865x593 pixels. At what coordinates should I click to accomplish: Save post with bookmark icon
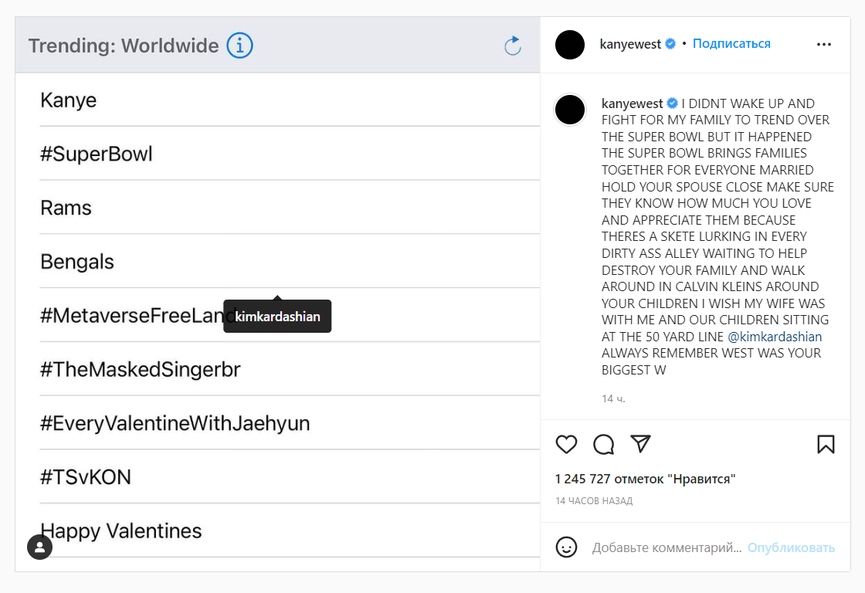click(825, 444)
